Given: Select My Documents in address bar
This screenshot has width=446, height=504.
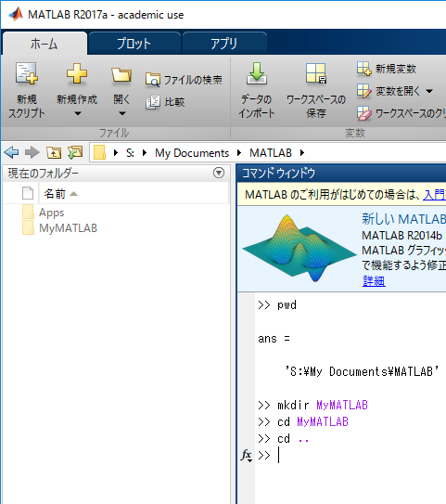Looking at the screenshot, I should tap(192, 153).
